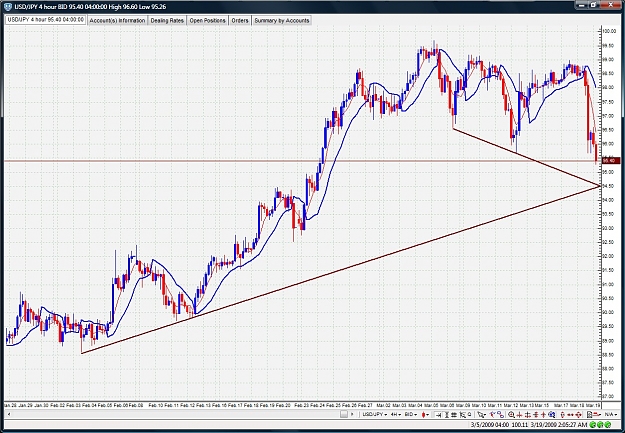Click the 3/5/2009 04:00 status bar entry
The height and width of the screenshot is (433, 625).
tap(490, 425)
